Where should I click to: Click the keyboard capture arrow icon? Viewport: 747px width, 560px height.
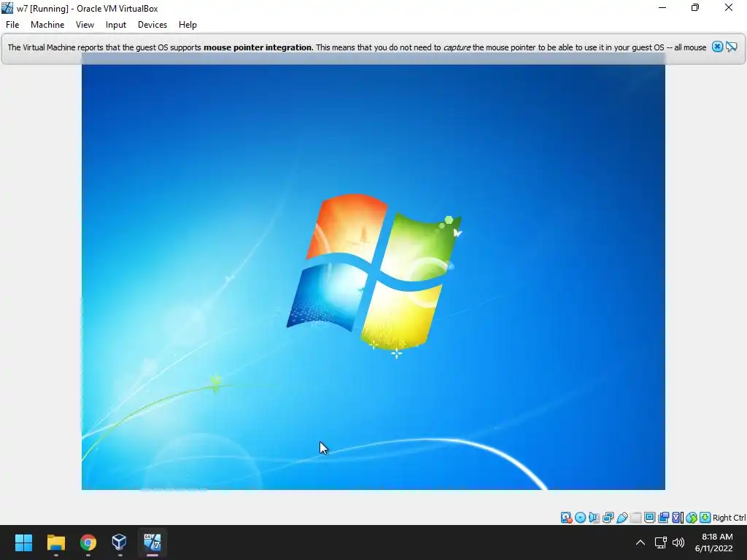pos(705,518)
